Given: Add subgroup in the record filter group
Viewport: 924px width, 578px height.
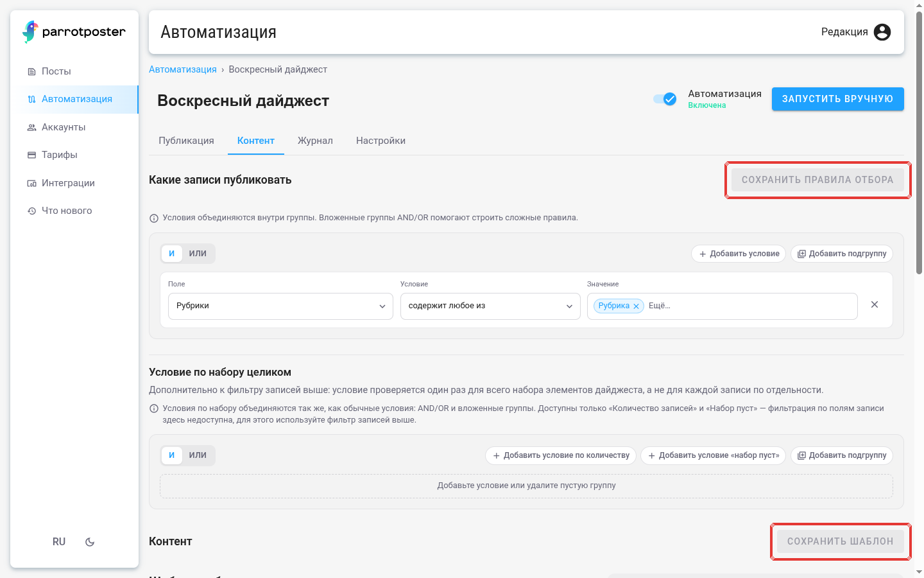Looking at the screenshot, I should (x=842, y=254).
